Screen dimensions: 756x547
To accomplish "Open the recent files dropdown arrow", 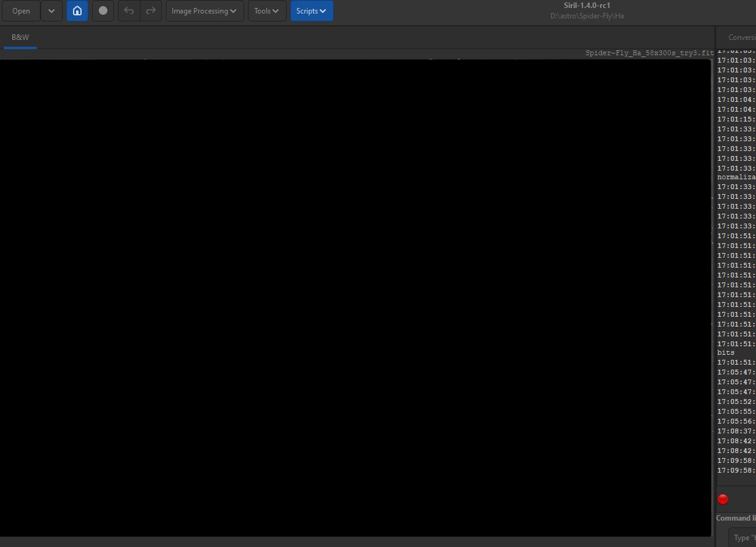I will [52, 11].
